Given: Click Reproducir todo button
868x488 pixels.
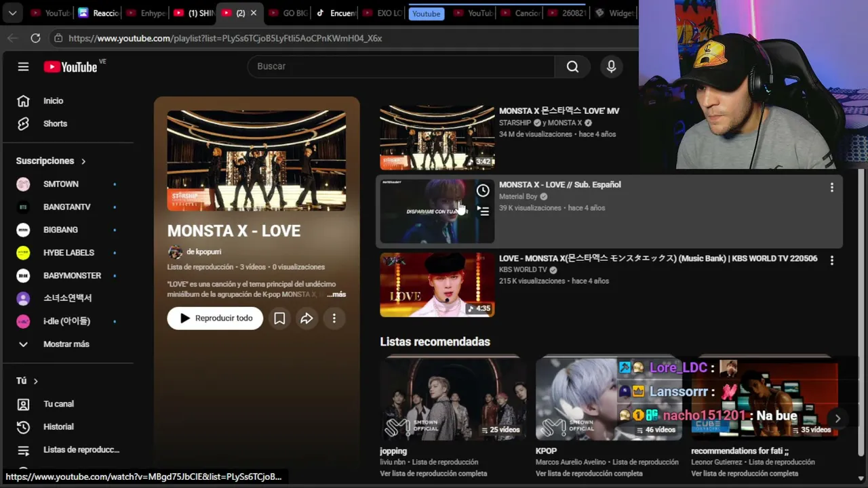Looking at the screenshot, I should coord(215,319).
